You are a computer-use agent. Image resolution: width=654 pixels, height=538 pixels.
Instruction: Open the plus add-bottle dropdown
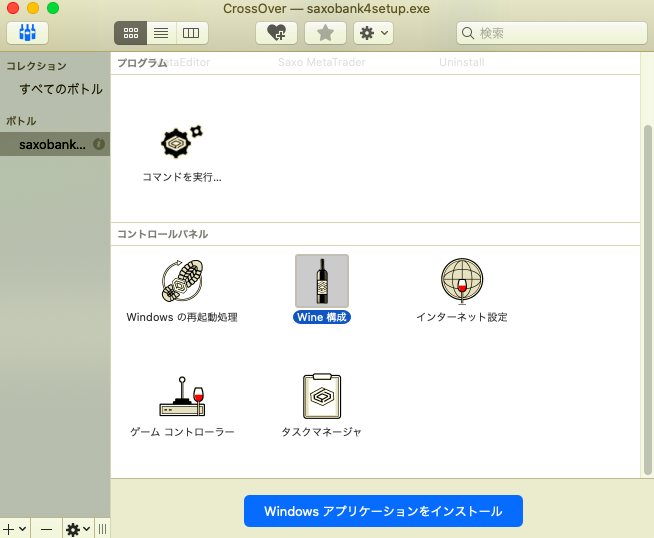tap(15, 529)
